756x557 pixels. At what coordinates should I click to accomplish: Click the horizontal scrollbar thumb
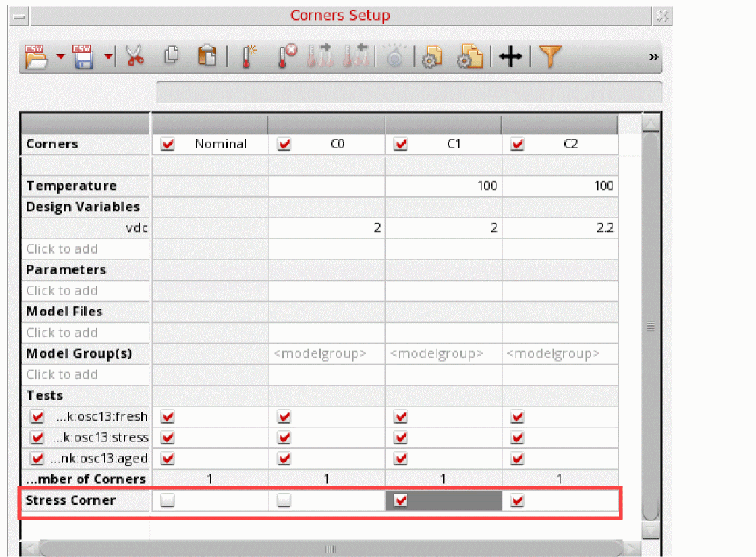coord(331,549)
